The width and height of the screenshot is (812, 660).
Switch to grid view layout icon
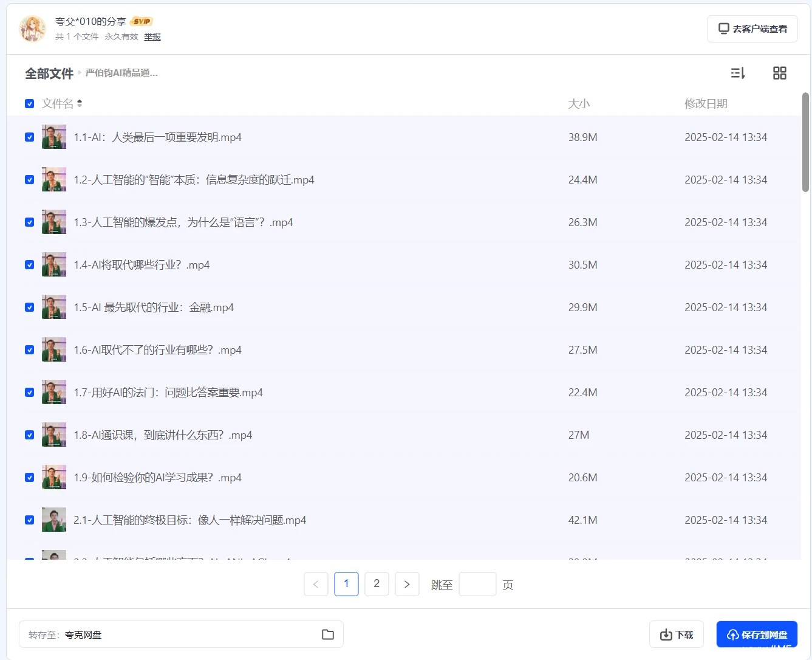click(779, 74)
